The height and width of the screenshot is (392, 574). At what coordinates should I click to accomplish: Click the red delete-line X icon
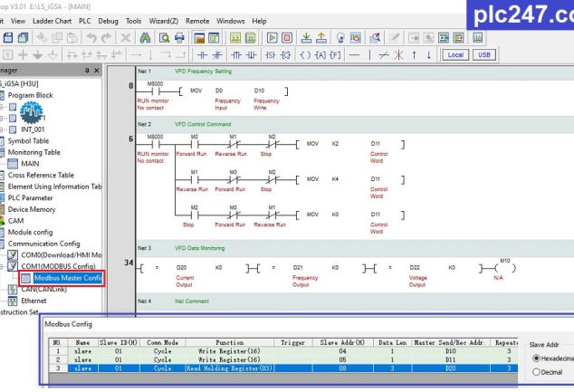coord(398,55)
